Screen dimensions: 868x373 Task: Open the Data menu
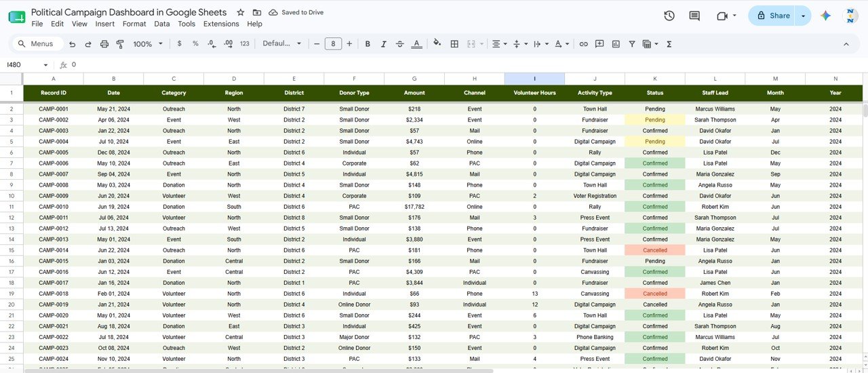(x=162, y=24)
